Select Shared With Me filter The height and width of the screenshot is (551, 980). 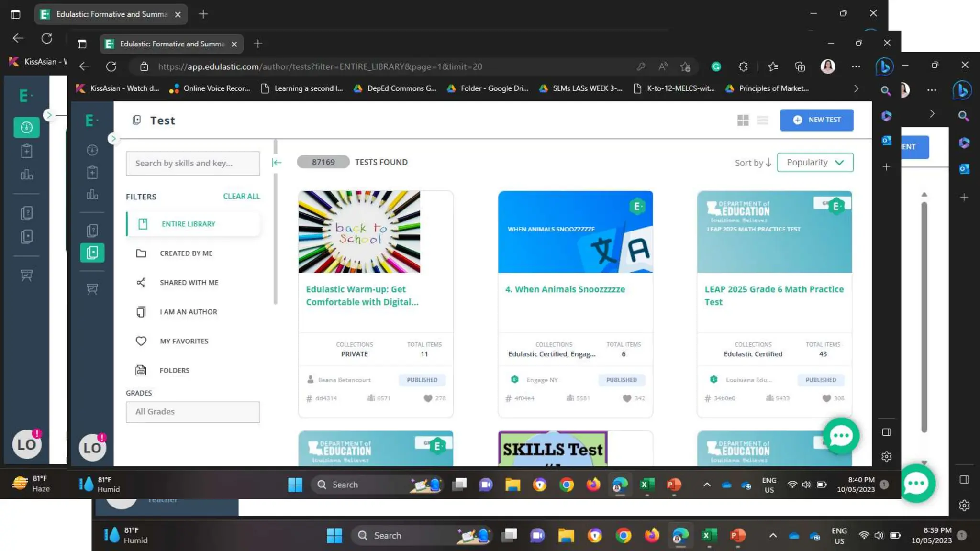coord(189,283)
